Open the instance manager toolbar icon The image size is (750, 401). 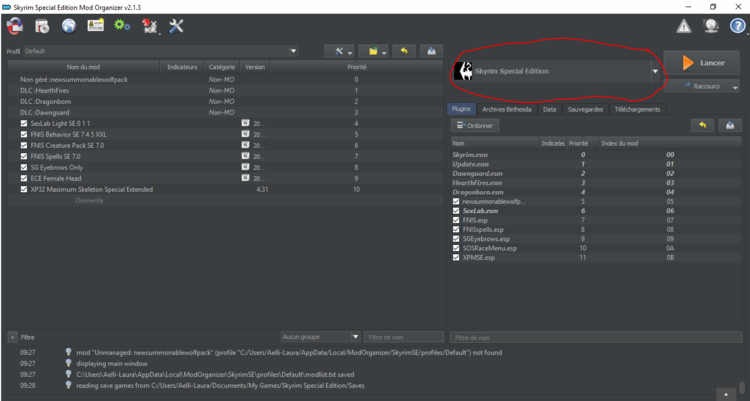[x=15, y=26]
